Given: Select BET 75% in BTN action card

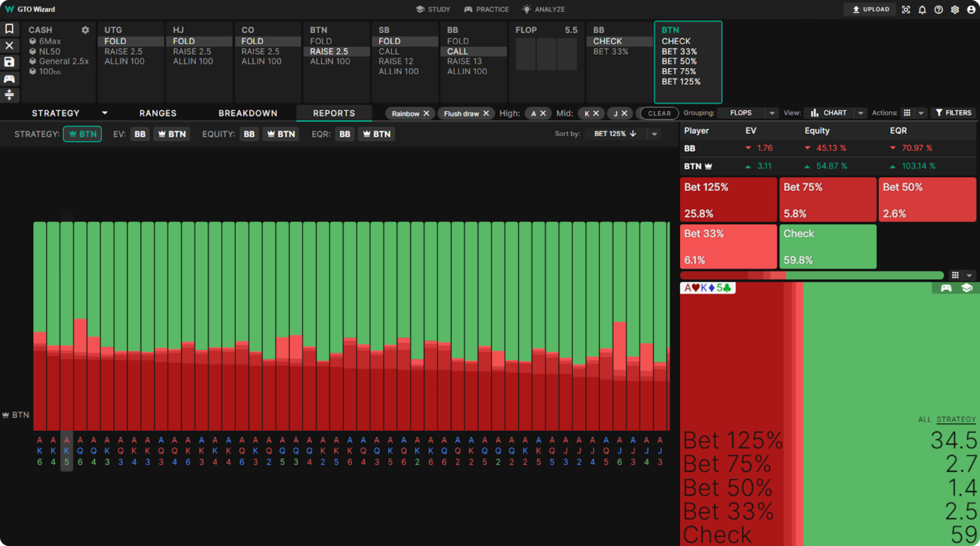Looking at the screenshot, I should pyautogui.click(x=679, y=71).
